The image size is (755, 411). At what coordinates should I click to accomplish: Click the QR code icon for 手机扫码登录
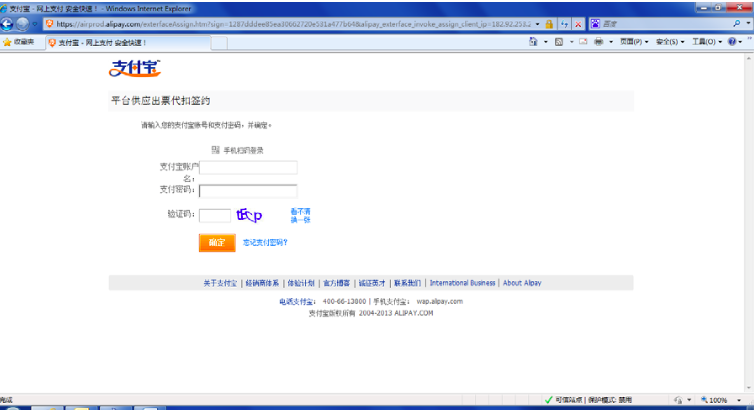coord(216,150)
